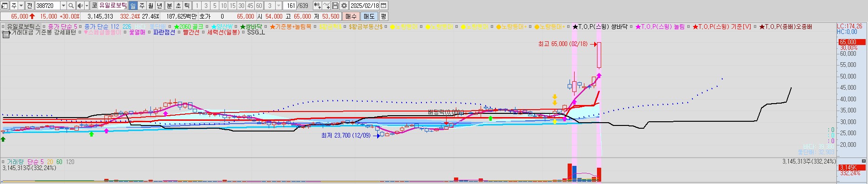Select interval 60 button
This screenshot has width=868, height=184.
coord(259,6)
